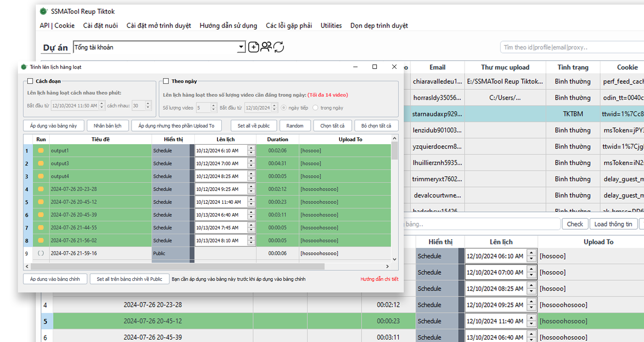The image size is (644, 342).
Task: Click the Theo ngày Bắt đầu từ date field
Action: click(258, 108)
